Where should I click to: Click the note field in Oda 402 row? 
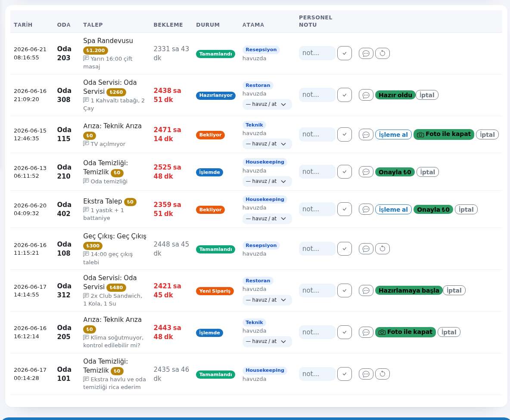click(317, 209)
